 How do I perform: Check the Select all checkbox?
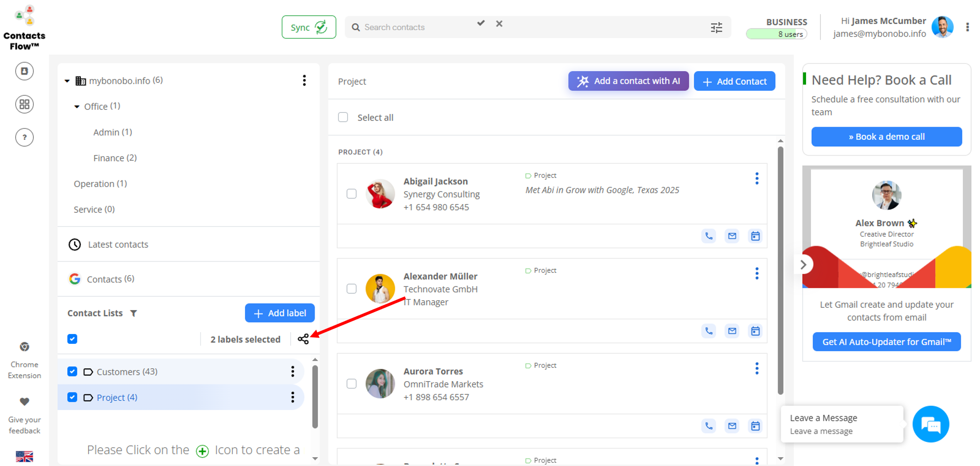pyautogui.click(x=343, y=117)
